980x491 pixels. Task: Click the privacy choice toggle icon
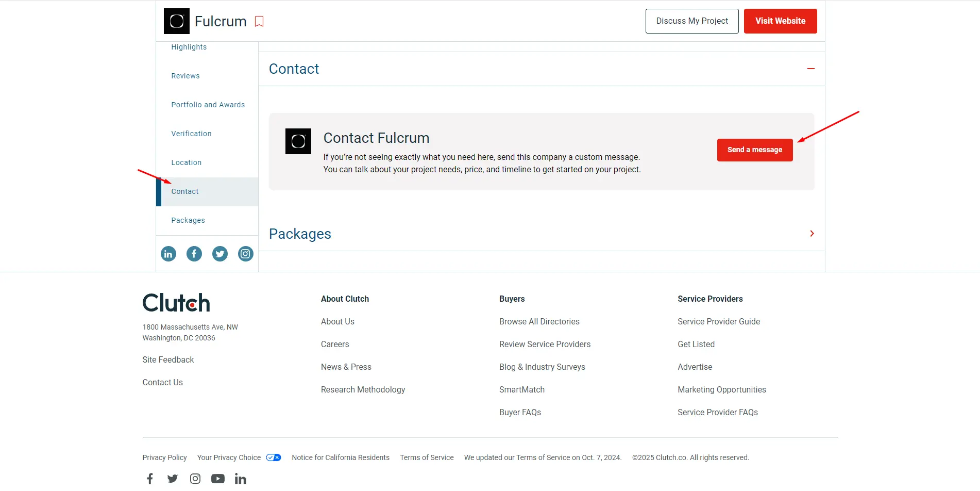point(274,457)
